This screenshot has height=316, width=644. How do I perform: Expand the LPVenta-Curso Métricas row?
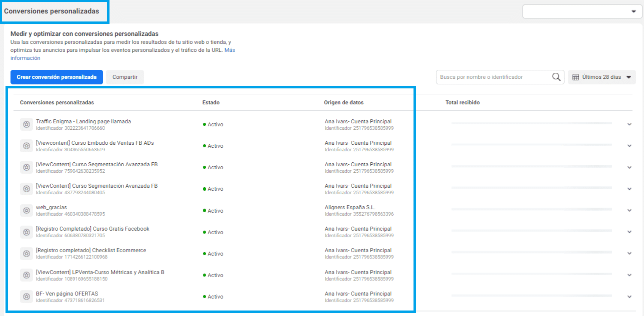coord(629,275)
